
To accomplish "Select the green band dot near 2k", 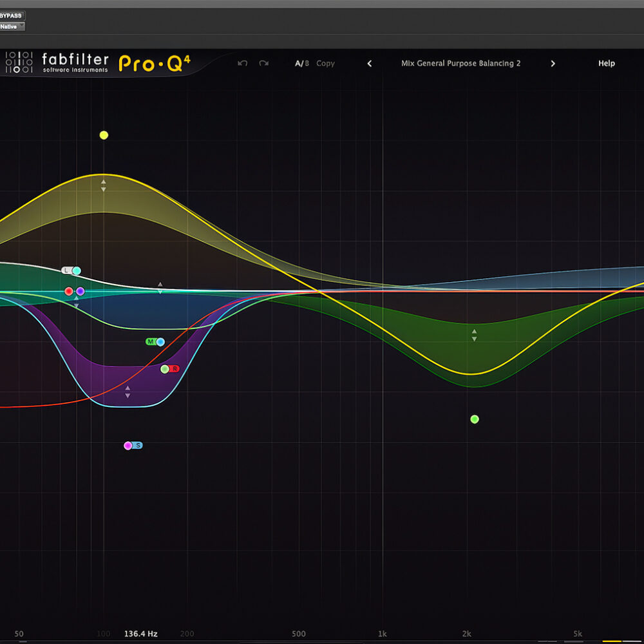I will 475,419.
